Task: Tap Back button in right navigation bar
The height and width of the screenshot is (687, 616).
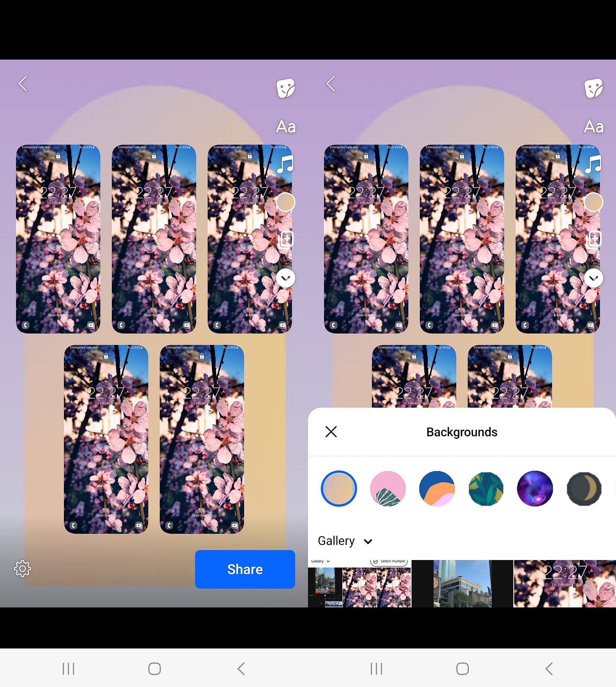Action: [549, 669]
